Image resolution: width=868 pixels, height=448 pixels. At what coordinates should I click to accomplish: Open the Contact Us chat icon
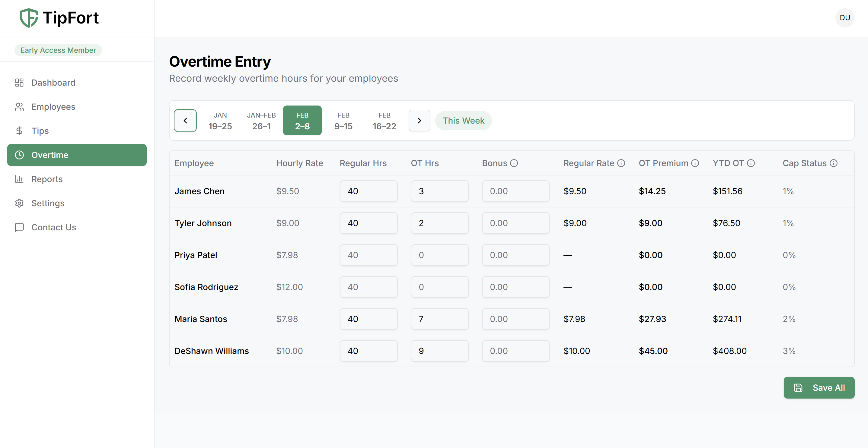pyautogui.click(x=19, y=227)
